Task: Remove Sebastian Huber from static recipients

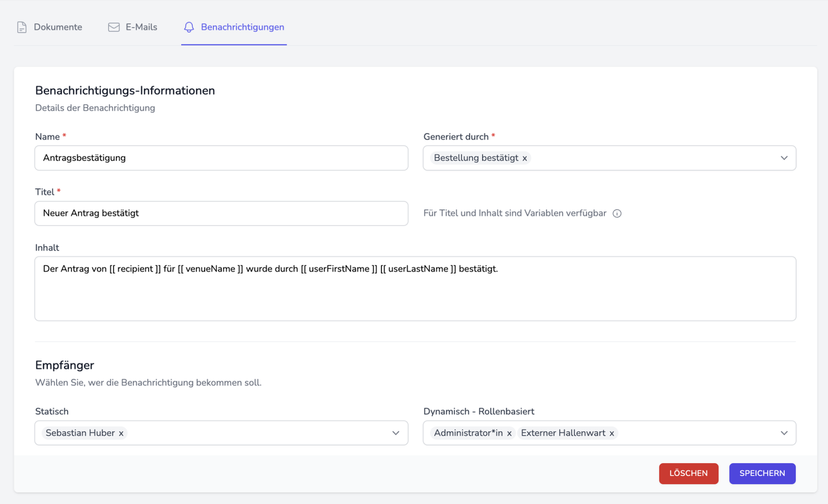Action: pos(121,433)
